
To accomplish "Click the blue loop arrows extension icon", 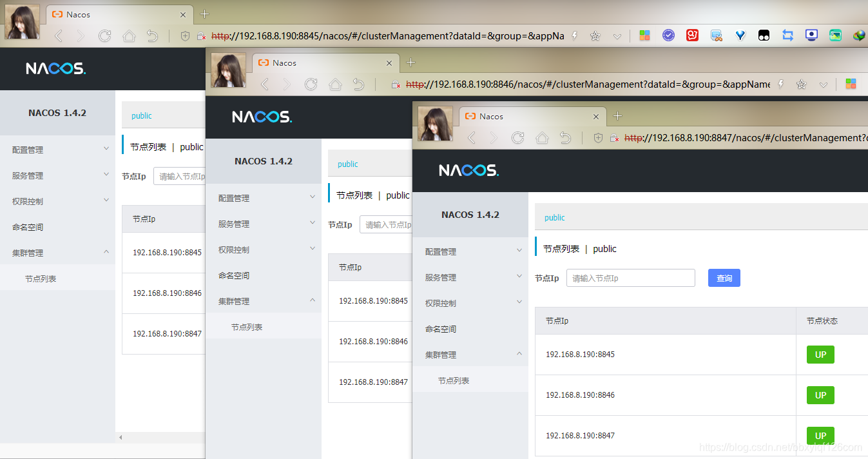I will [787, 35].
